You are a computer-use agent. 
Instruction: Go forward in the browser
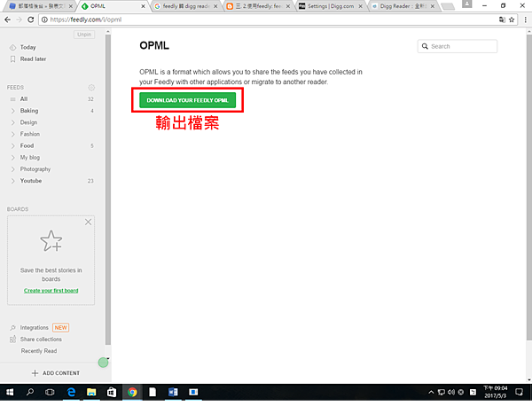click(19, 20)
